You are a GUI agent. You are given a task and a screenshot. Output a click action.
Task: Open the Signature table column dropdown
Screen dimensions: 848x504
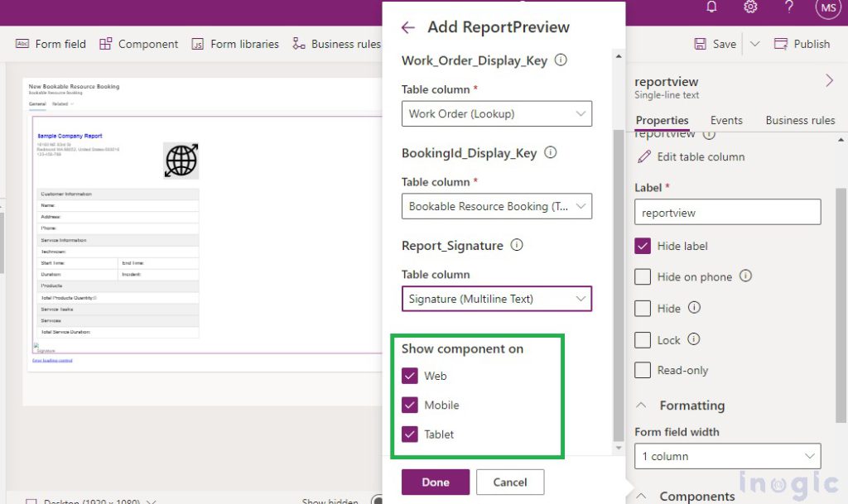pyautogui.click(x=496, y=299)
